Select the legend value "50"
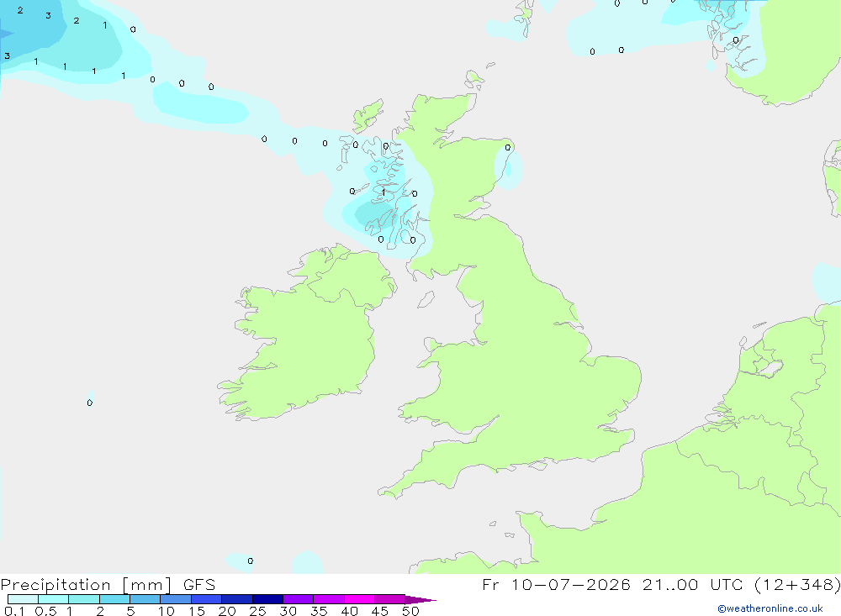This screenshot has height=616, width=841. click(x=410, y=611)
